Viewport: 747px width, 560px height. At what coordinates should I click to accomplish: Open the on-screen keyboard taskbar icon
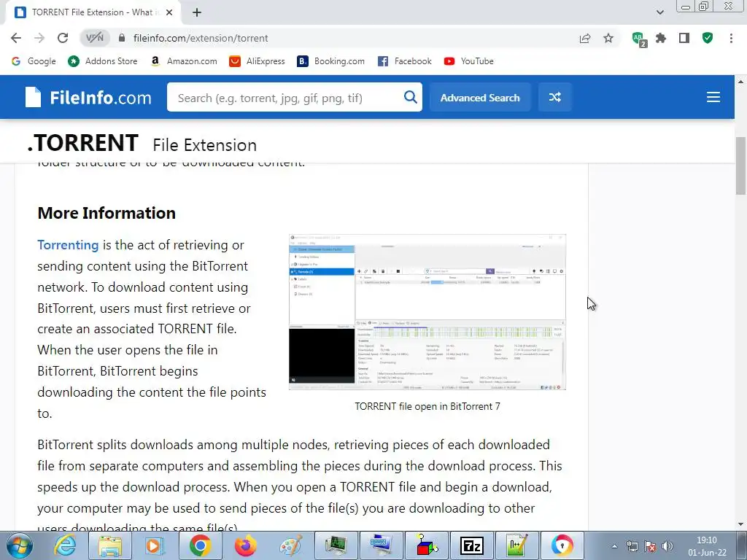(x=381, y=545)
